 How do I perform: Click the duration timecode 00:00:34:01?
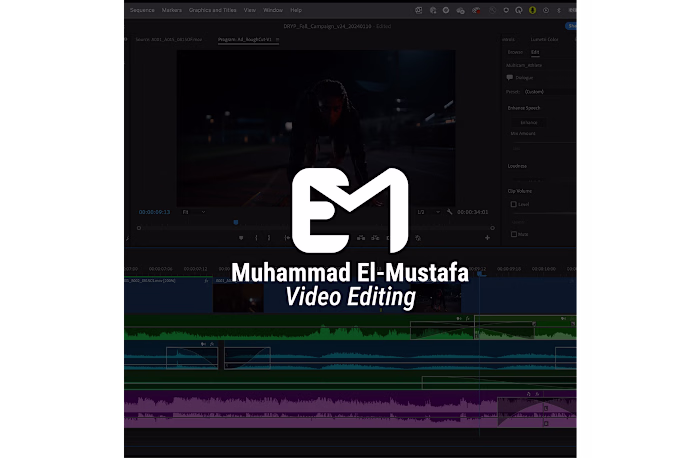(x=472, y=212)
